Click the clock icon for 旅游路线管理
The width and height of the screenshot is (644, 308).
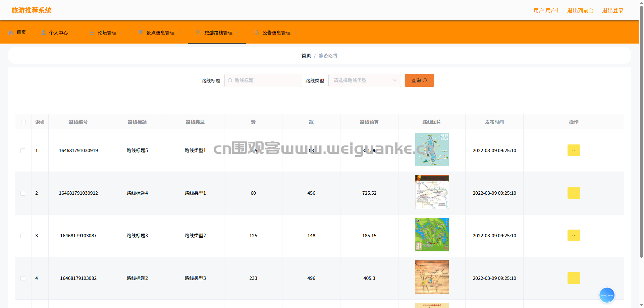pyautogui.click(x=199, y=33)
